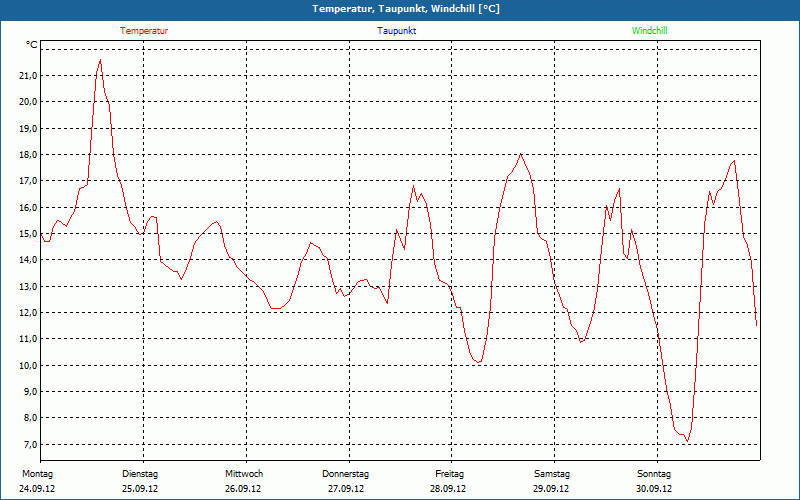
Task: Click the 12,0 y-axis value
Action: click(29, 312)
